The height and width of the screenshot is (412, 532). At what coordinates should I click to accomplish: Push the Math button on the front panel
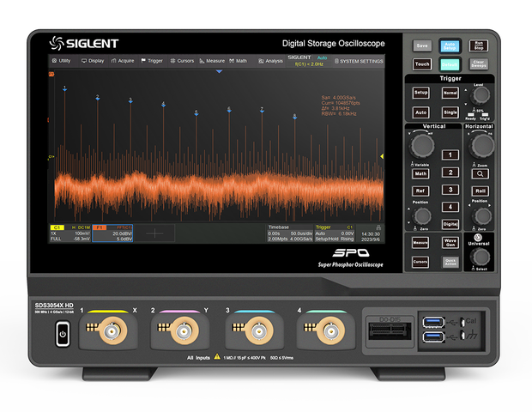[x=420, y=173]
